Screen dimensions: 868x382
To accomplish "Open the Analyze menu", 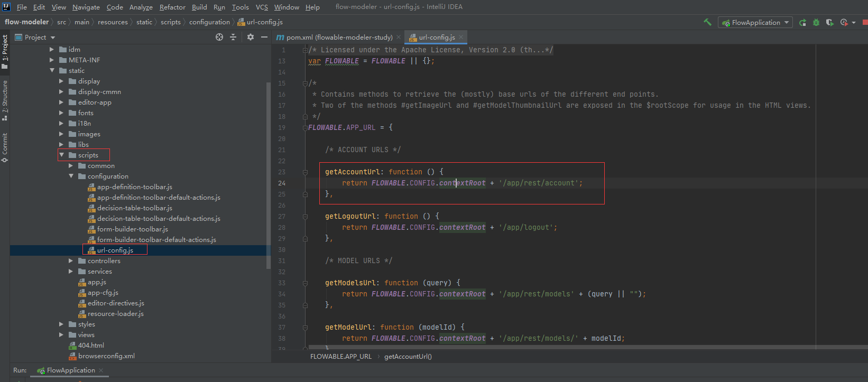I will (141, 7).
